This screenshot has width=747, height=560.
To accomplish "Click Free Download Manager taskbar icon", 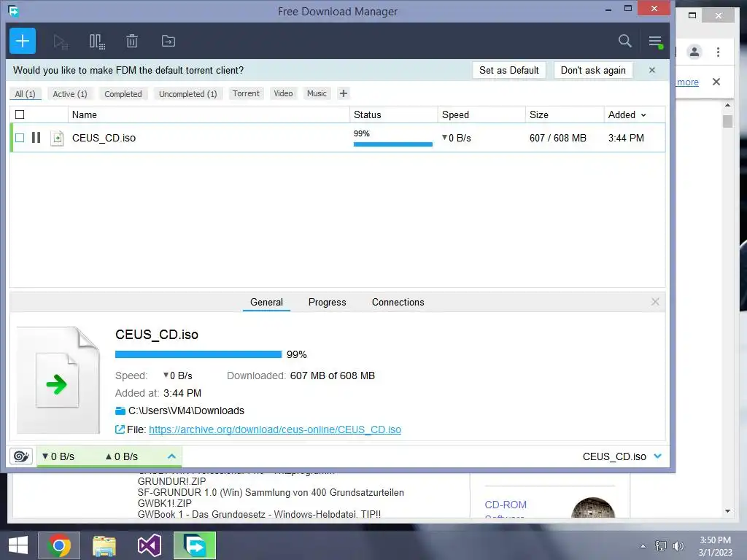I will pos(195,545).
